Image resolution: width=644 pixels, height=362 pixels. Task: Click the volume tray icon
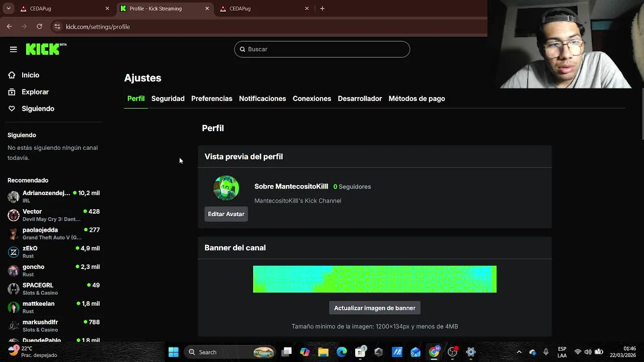click(x=588, y=352)
